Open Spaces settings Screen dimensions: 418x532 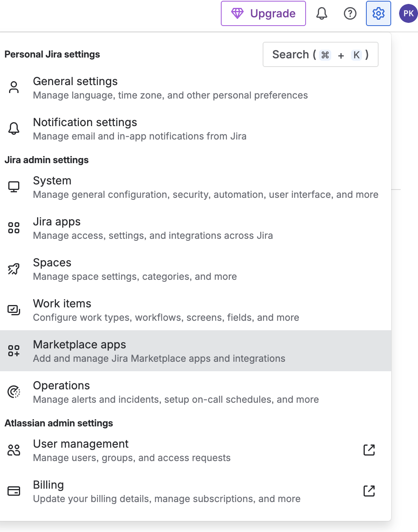(196, 269)
